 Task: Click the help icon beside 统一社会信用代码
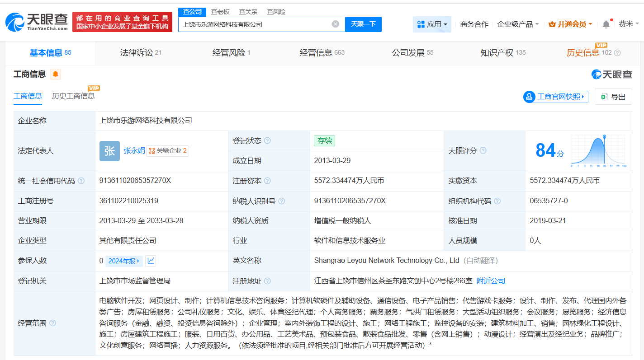[x=80, y=181]
